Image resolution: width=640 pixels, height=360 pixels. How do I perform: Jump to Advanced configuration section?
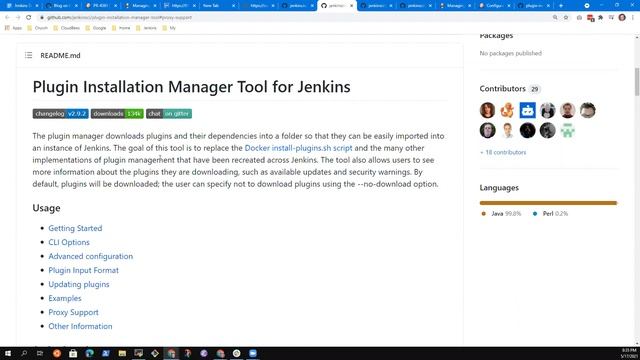(91, 256)
